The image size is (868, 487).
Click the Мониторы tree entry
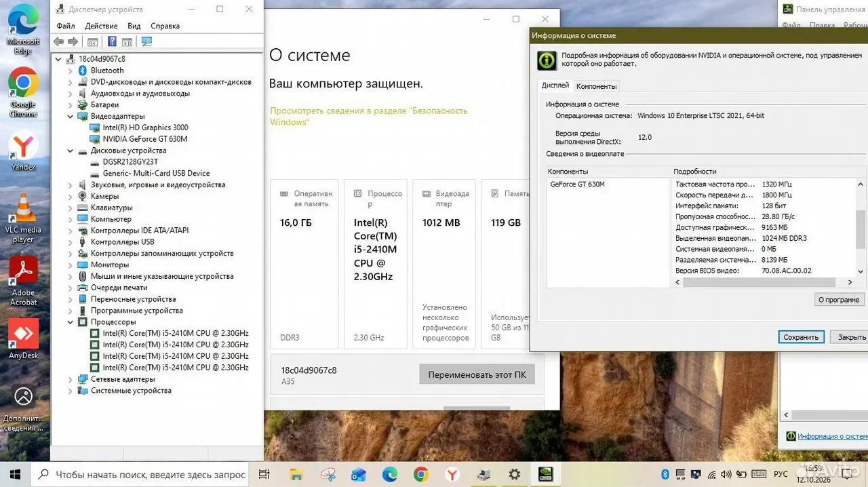tap(109, 265)
